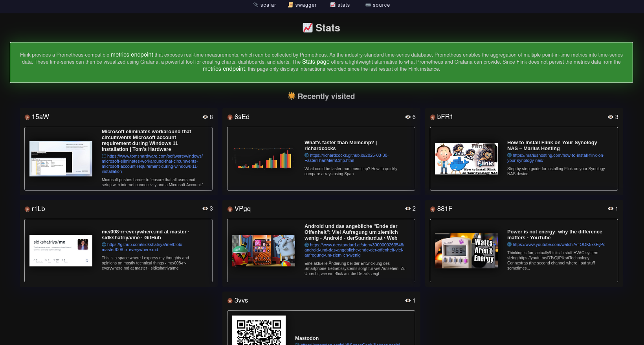Open the mariushosting.com Flink install URL
644x345 pixels.
click(556, 158)
